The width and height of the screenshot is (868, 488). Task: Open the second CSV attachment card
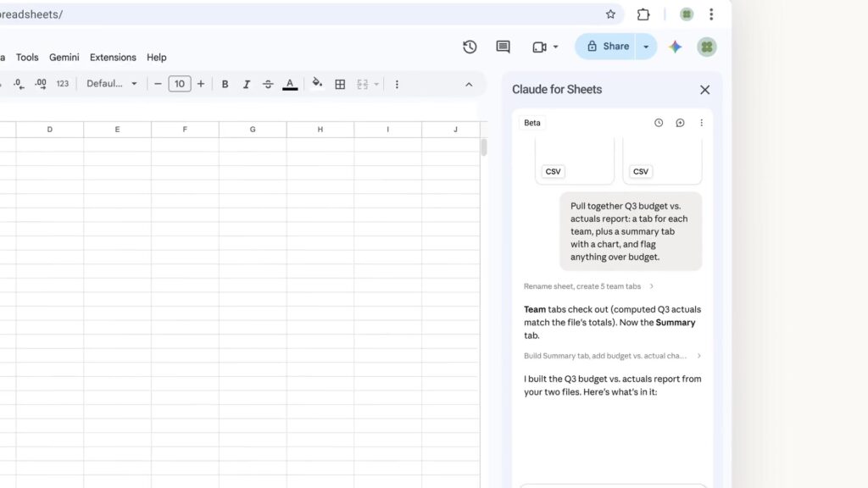coord(662,161)
